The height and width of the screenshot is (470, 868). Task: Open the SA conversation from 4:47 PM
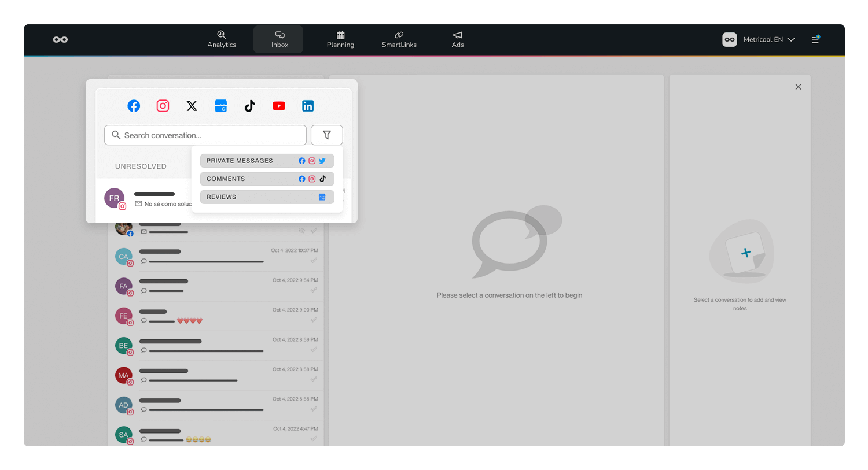coord(216,435)
